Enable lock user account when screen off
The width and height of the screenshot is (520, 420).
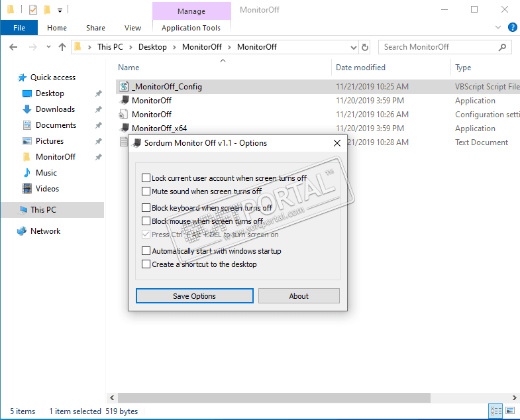pos(146,178)
